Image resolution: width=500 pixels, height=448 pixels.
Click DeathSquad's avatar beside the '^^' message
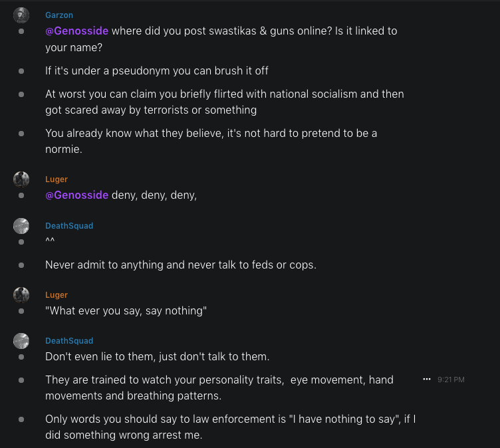coord(21,226)
